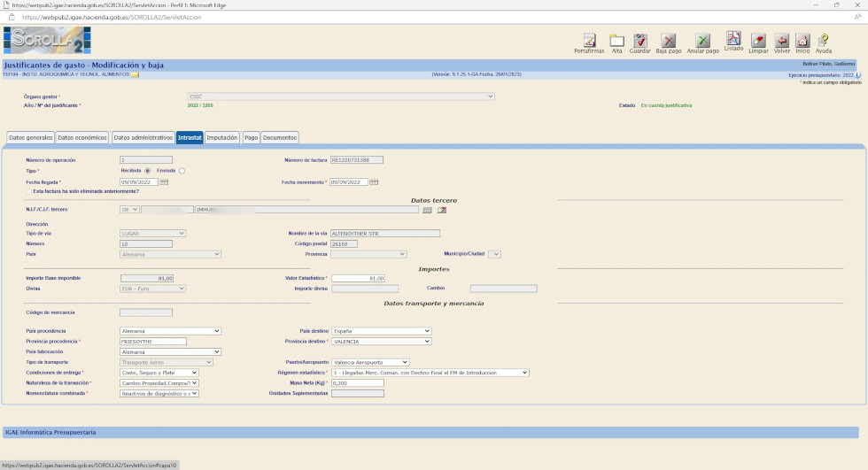Image resolution: width=868 pixels, height=470 pixels.
Task: Expand the País procedencia dropdown
Action: tap(169, 331)
